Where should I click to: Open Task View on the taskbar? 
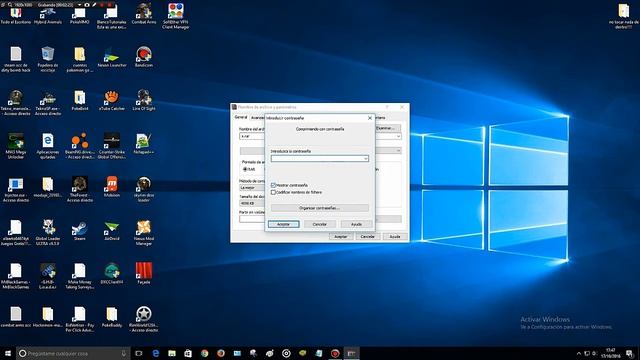139,353
